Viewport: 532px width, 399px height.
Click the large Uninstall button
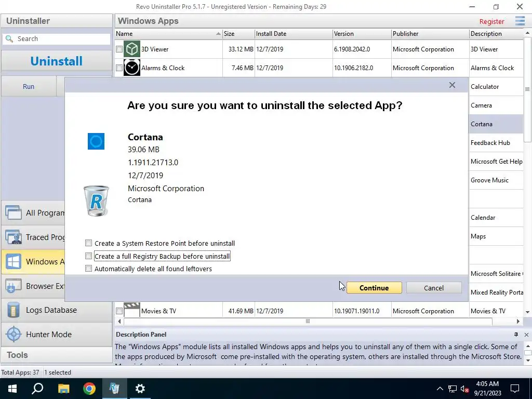pos(56,61)
